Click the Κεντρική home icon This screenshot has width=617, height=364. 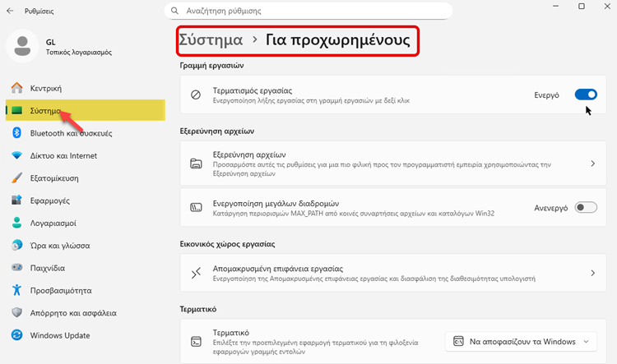[x=16, y=88]
